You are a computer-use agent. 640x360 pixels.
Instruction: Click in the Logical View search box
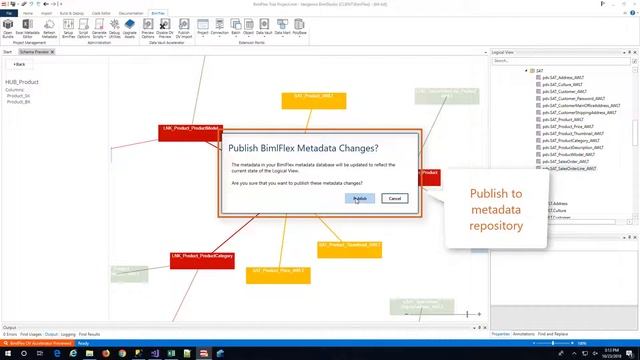coord(561,61)
